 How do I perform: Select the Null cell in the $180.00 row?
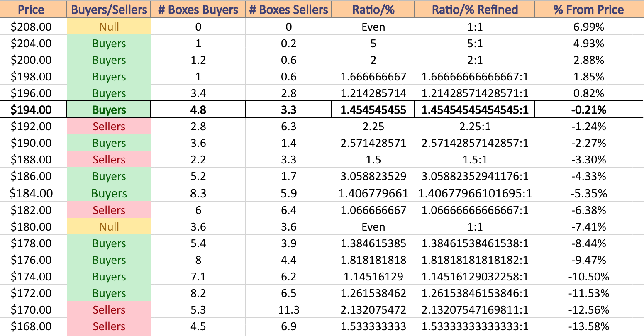[x=109, y=227]
